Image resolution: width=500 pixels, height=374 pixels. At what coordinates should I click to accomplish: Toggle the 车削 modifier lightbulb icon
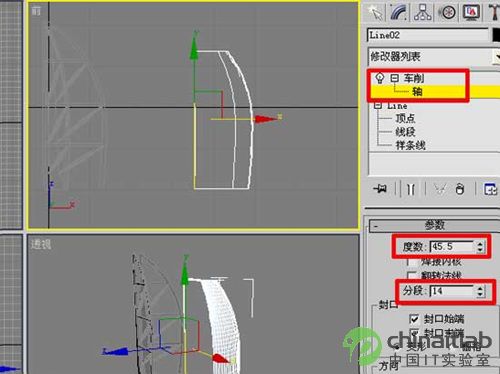click(x=379, y=78)
